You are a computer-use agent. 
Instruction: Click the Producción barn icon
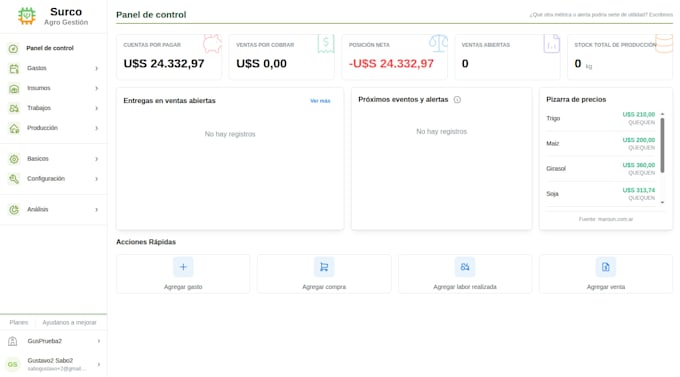14,128
